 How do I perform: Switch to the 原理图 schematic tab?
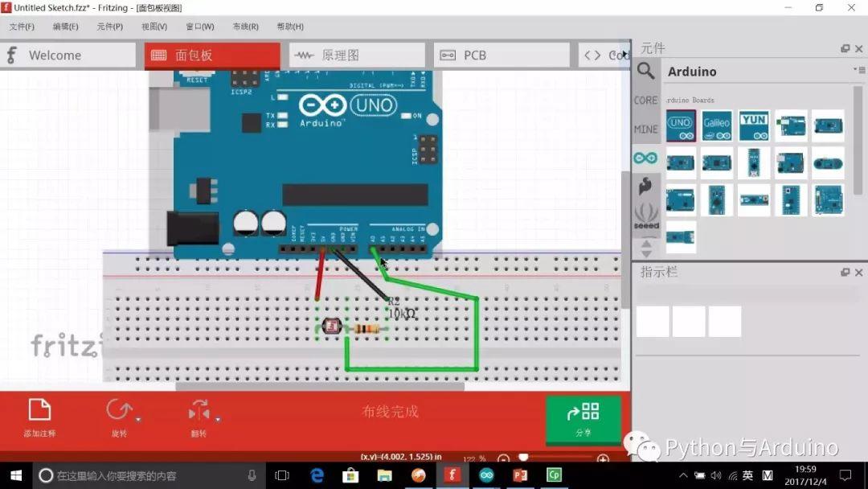click(357, 55)
